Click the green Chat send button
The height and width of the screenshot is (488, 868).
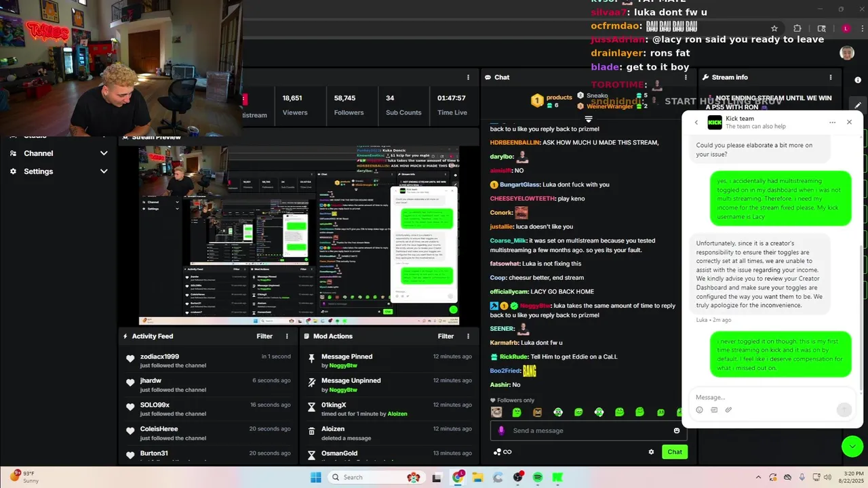pyautogui.click(x=675, y=452)
